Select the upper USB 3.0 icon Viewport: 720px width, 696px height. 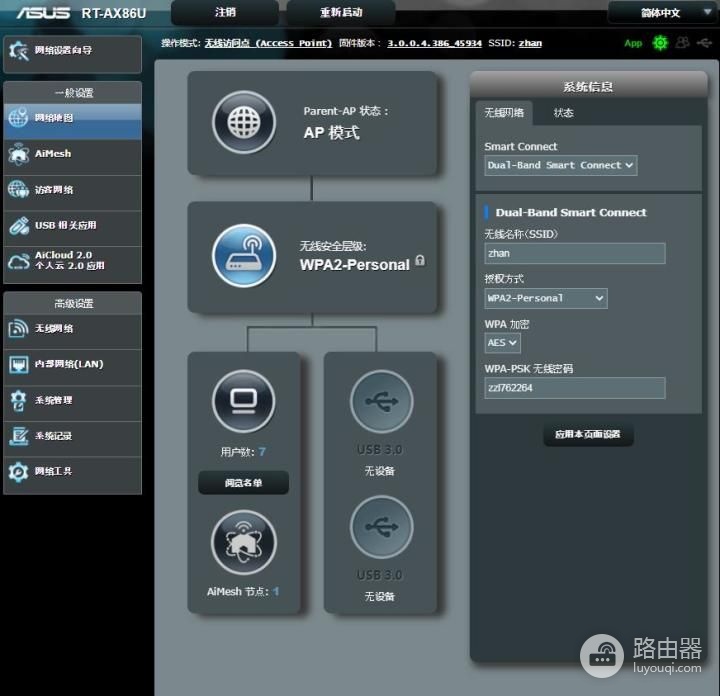tap(381, 401)
